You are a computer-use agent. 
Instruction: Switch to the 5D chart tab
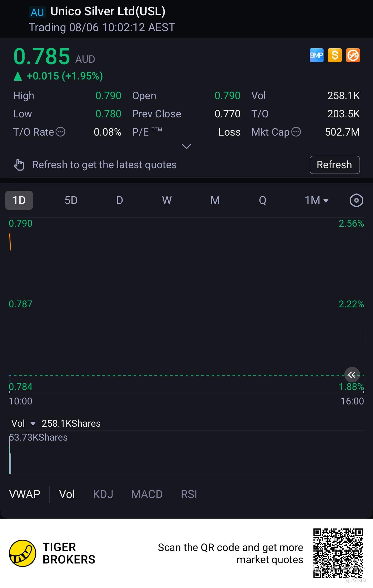click(x=71, y=200)
